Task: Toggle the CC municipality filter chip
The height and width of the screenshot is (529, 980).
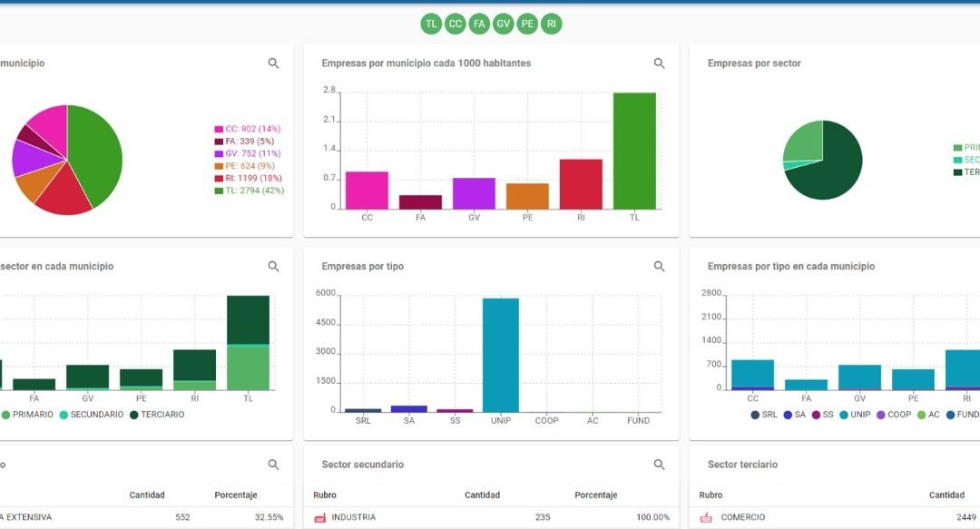Action: (x=456, y=24)
